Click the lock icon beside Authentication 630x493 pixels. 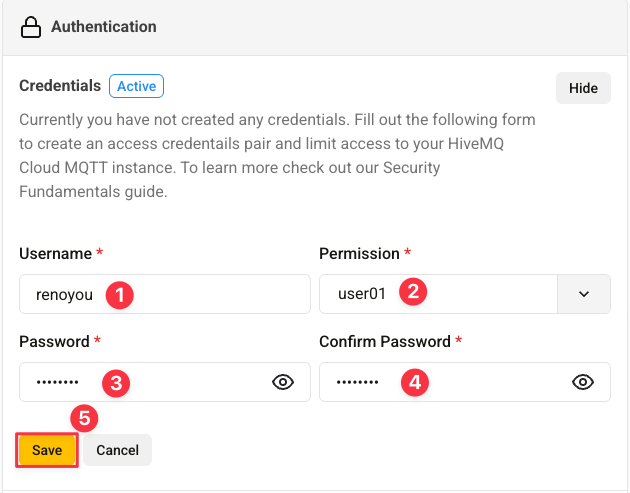[x=32, y=27]
